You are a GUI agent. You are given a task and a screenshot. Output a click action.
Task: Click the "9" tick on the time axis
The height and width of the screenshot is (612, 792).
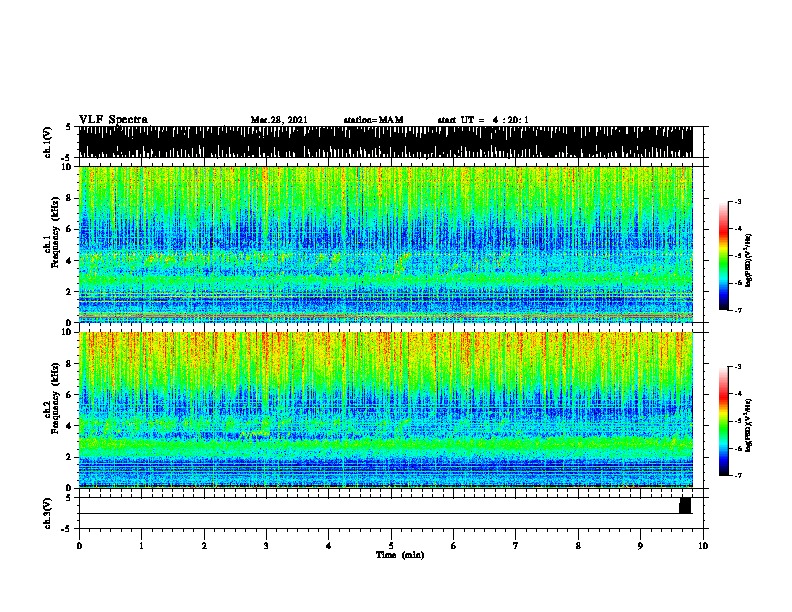click(640, 546)
